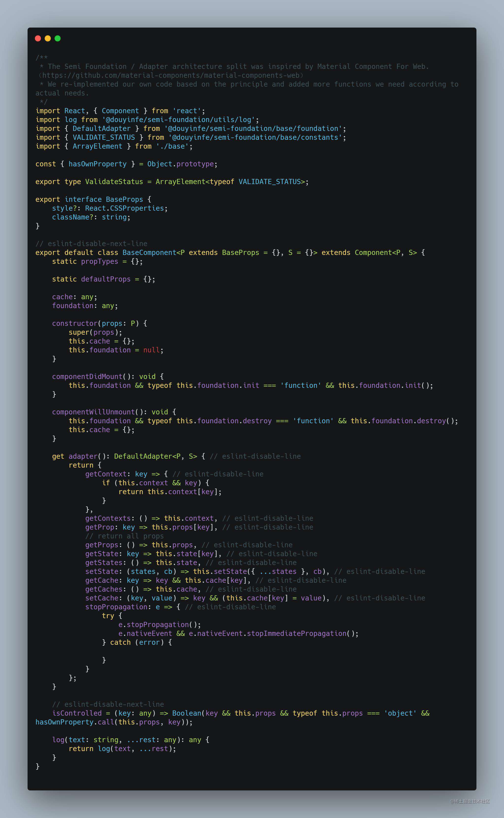Click the red close dot
504x818 pixels.
[38, 38]
